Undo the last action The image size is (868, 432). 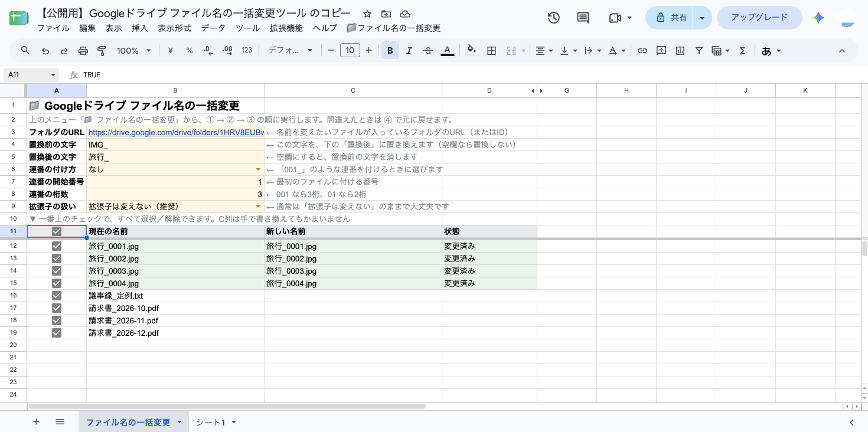(45, 51)
